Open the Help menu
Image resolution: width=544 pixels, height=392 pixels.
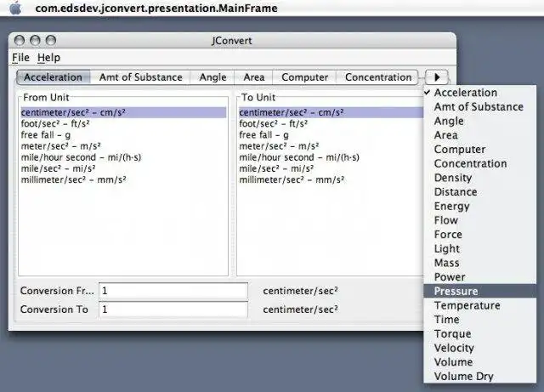pos(48,57)
